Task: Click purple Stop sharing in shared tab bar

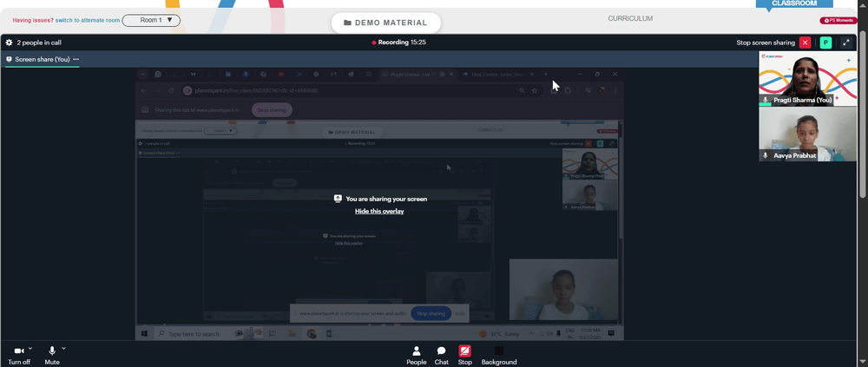Action: [x=272, y=109]
